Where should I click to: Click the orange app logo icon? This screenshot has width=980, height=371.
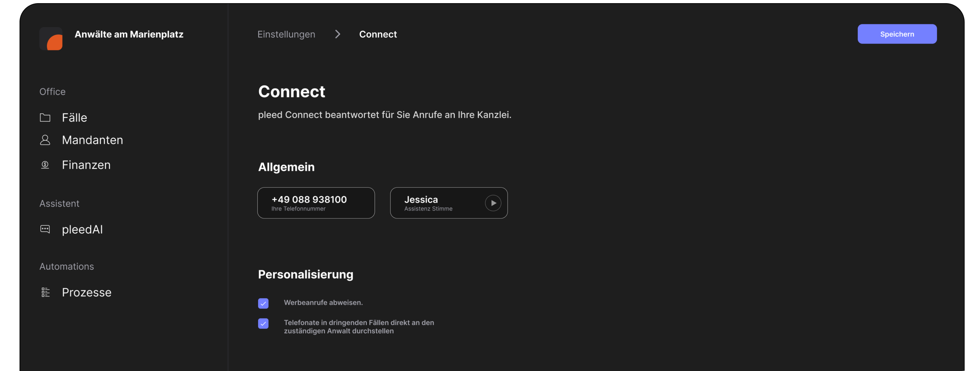(51, 39)
